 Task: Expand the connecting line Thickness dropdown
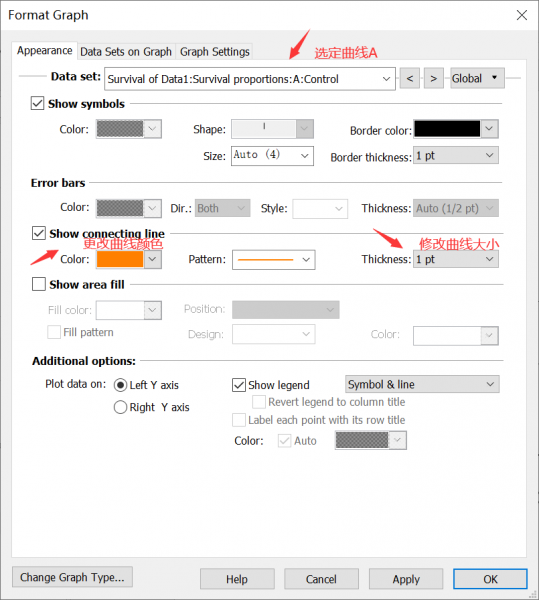pos(456,259)
